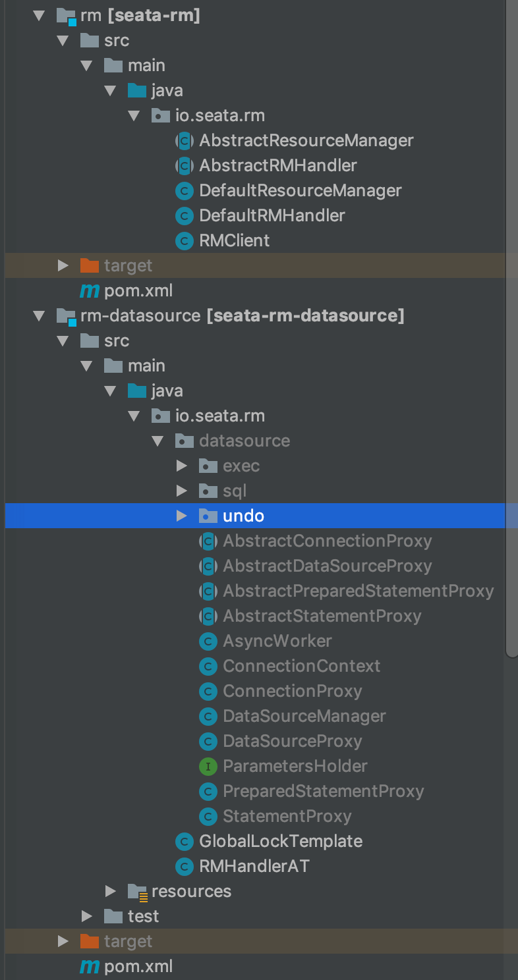
Task: Click the ParametersHolder interface icon
Action: (x=208, y=767)
